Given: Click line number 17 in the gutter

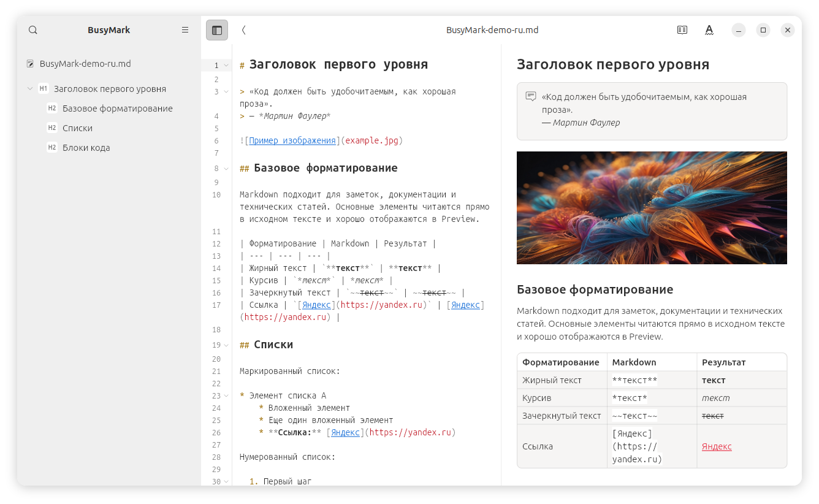Looking at the screenshot, I should (216, 305).
